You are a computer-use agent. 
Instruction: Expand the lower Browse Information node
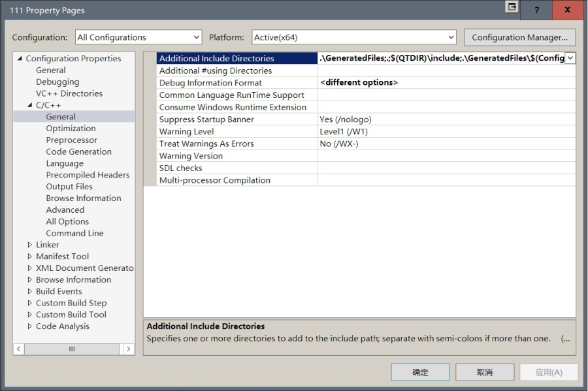click(29, 279)
